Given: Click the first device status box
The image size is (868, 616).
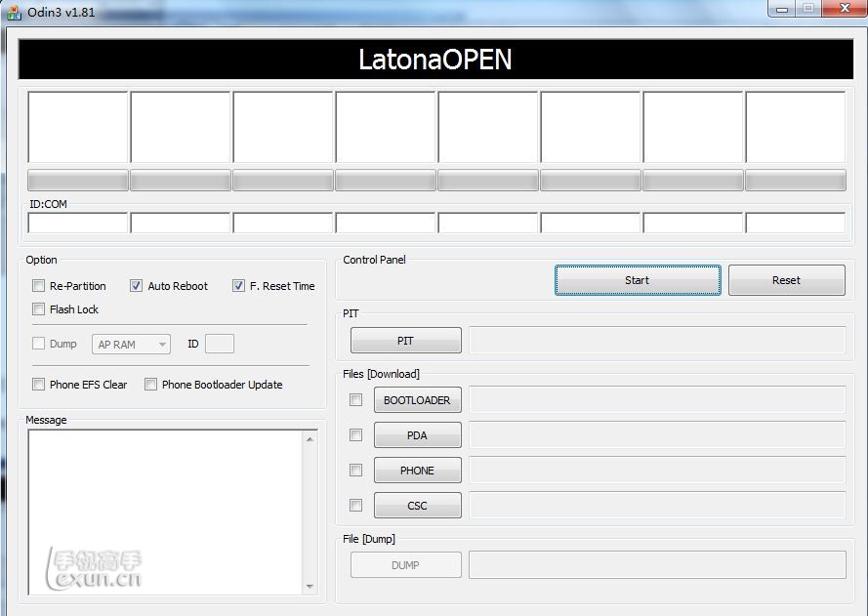Looking at the screenshot, I should (x=78, y=127).
